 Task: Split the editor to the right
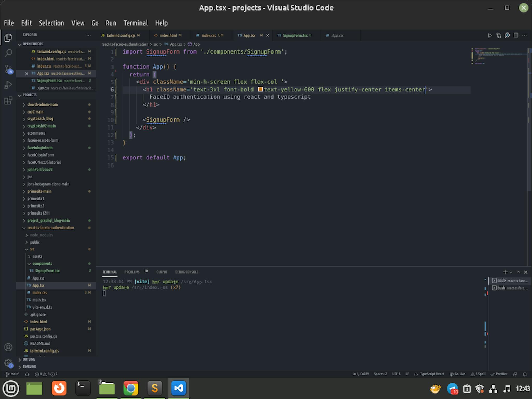516,35
